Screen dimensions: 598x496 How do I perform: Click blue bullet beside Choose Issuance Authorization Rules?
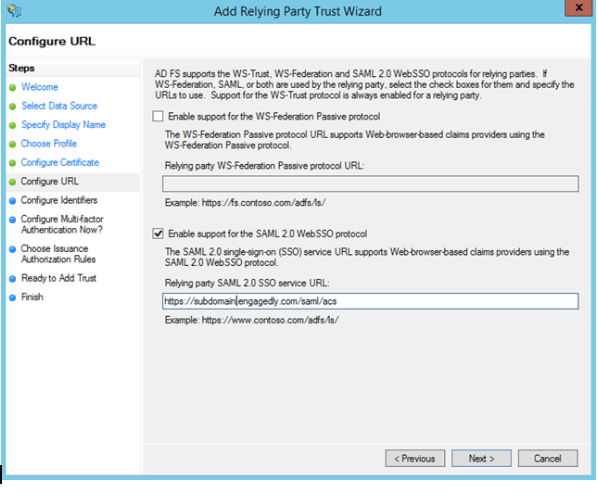click(x=13, y=249)
